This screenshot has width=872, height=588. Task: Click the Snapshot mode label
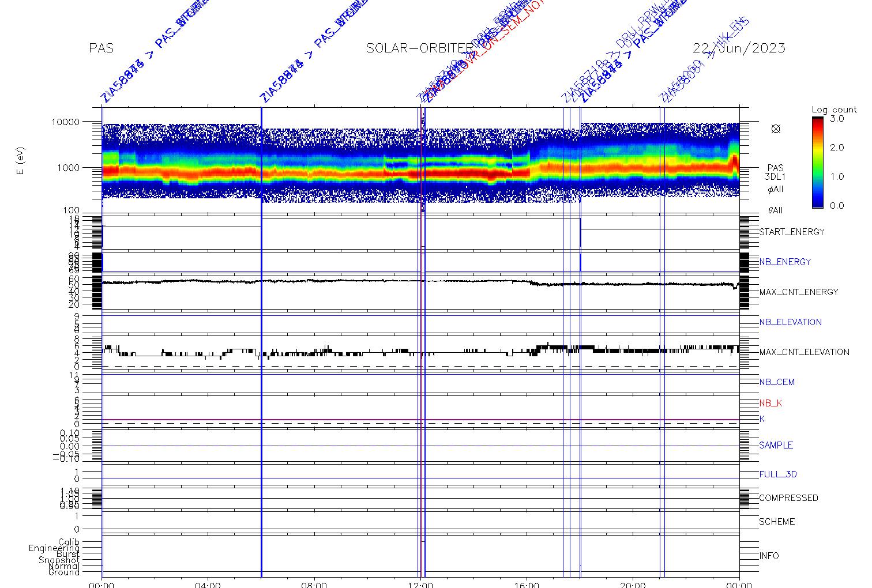(x=59, y=560)
